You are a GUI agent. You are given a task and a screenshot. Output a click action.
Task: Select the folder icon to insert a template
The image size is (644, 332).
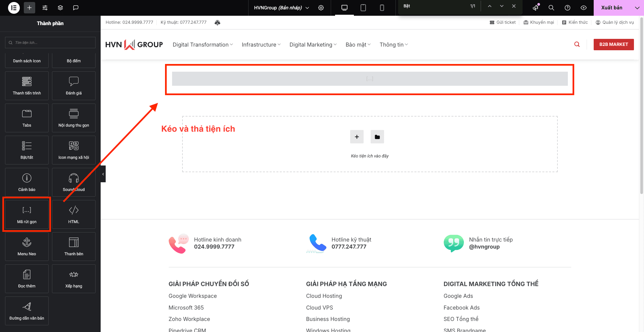(377, 137)
